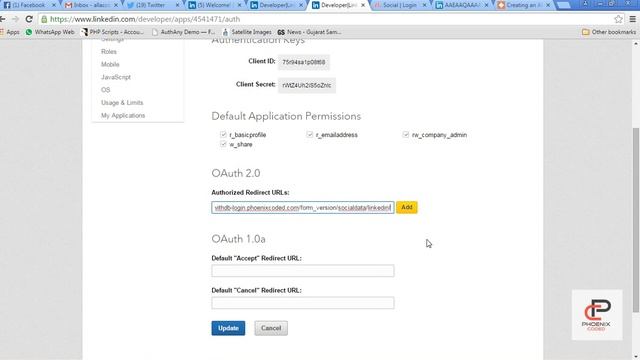Open a new browser tab
Viewport: 640px width, 360px height.
[563, 5]
